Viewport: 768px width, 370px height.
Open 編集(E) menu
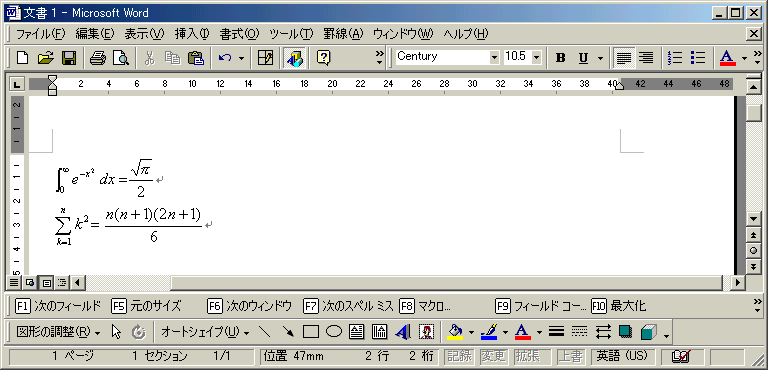point(95,34)
